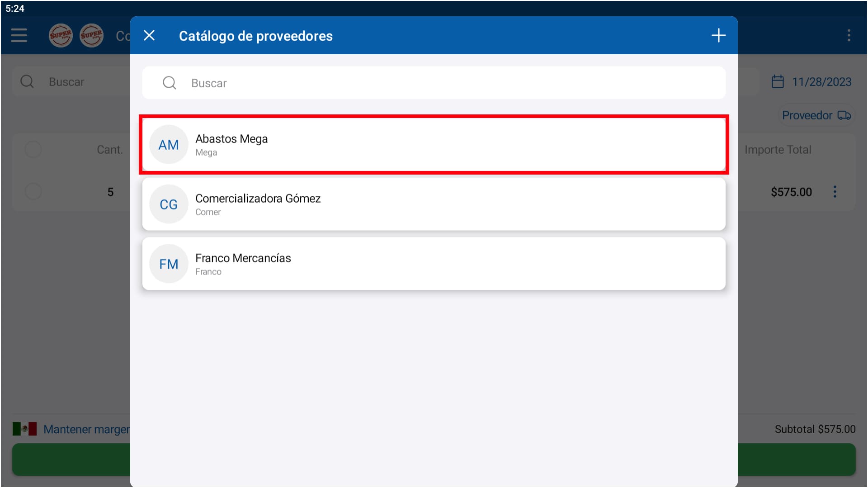Click the magnifier icon in supplier search
Screen dimensions: 868x488
[x=170, y=83]
